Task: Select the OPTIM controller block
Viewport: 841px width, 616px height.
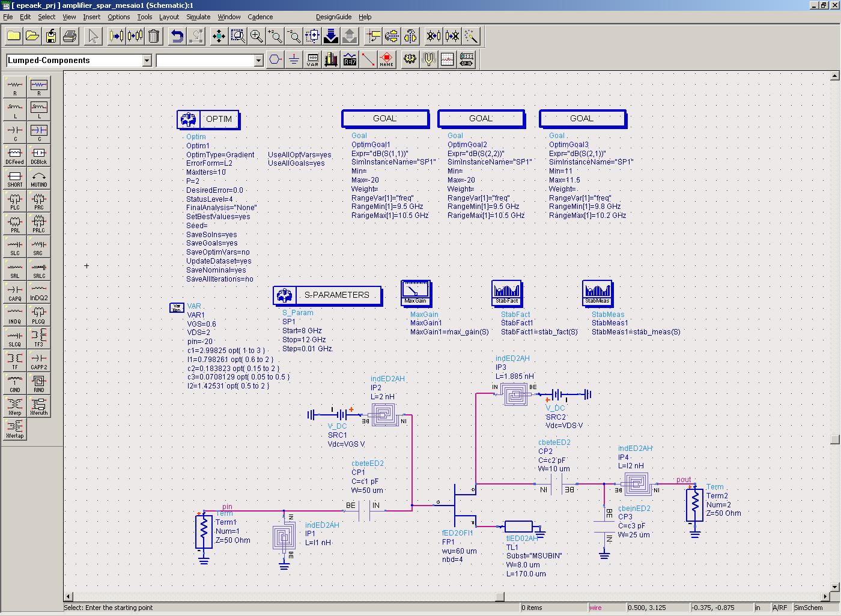Action: pos(208,119)
